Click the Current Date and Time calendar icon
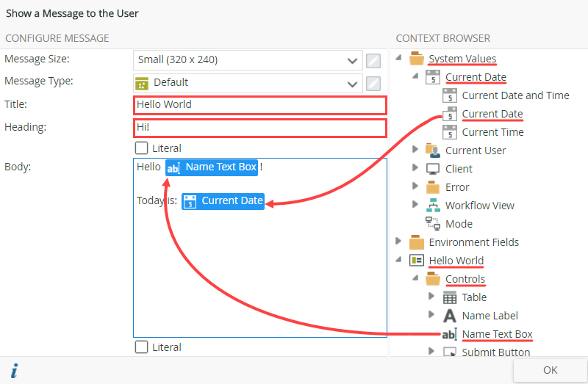588x384 pixels. click(450, 95)
